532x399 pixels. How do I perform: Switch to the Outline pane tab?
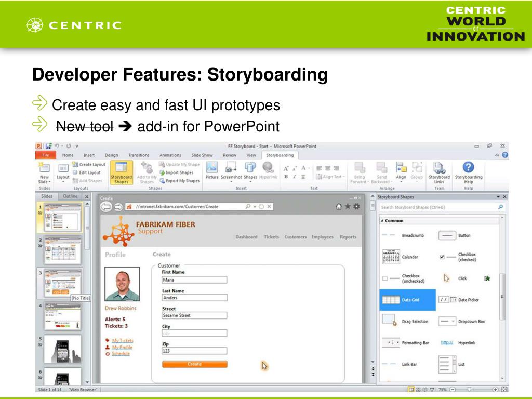(70, 196)
